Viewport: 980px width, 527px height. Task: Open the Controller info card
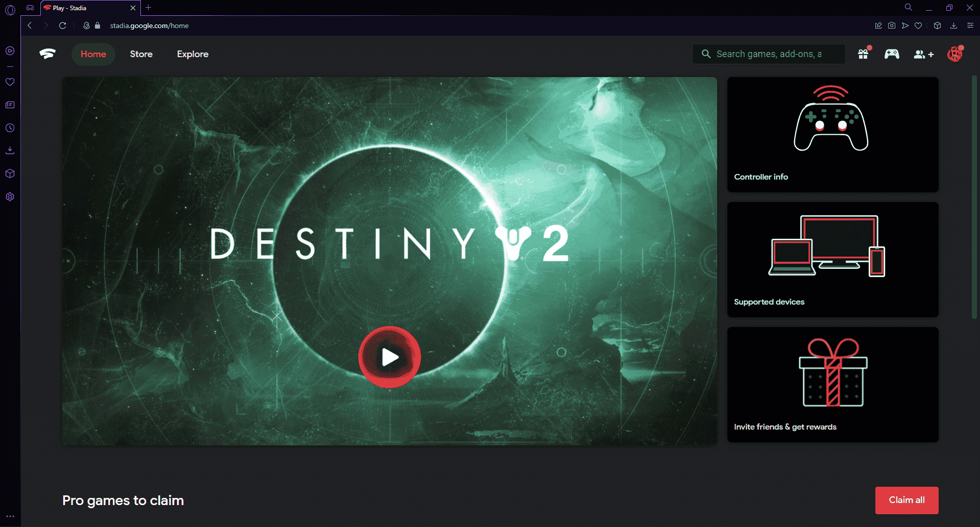832,134
